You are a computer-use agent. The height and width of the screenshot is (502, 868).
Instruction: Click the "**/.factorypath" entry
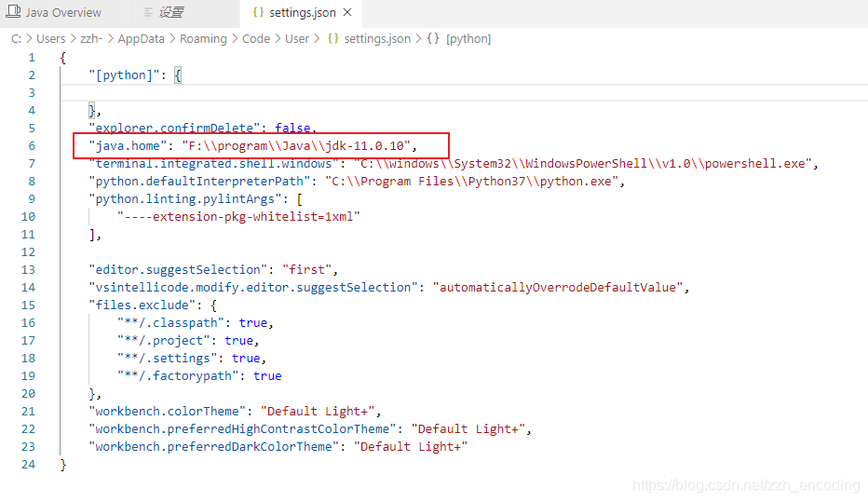click(x=178, y=376)
